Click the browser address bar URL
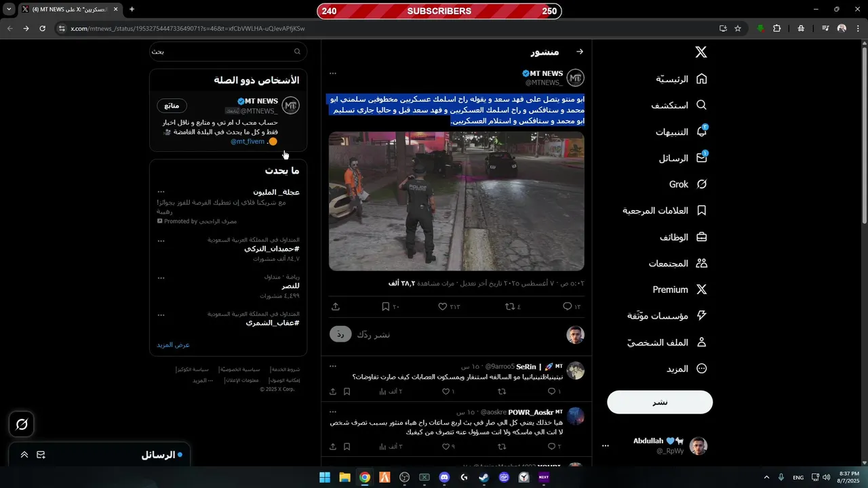Viewport: 868px width, 488px height. 188,28
